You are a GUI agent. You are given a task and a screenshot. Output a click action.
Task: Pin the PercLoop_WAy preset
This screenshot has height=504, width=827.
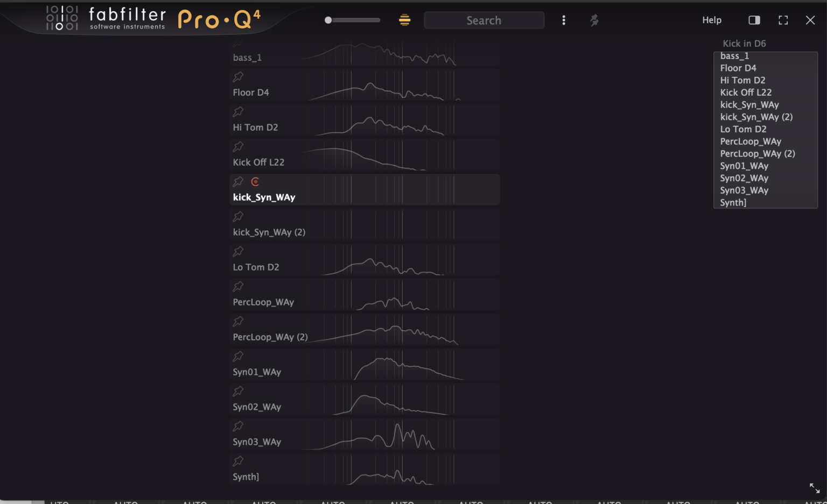tap(238, 286)
